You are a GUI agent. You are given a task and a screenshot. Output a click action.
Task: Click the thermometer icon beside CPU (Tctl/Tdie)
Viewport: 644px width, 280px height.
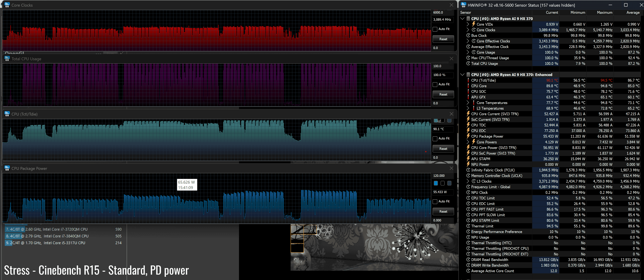point(468,80)
